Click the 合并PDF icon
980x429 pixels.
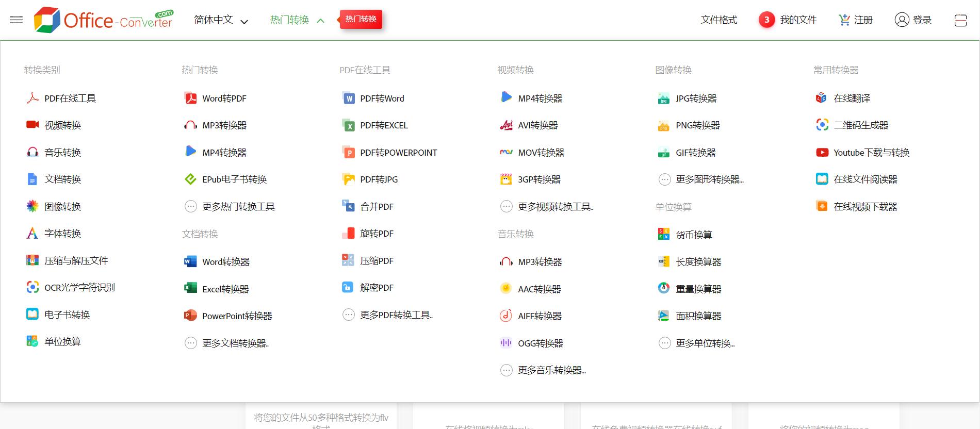click(349, 206)
